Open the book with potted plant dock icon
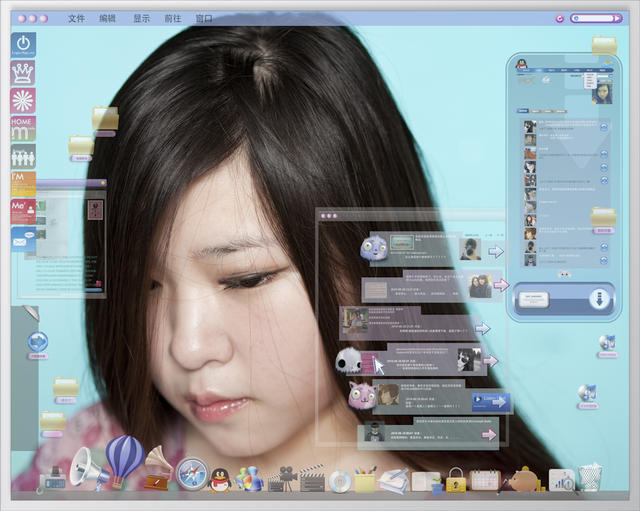Image resolution: width=640 pixels, height=511 pixels. 427,482
